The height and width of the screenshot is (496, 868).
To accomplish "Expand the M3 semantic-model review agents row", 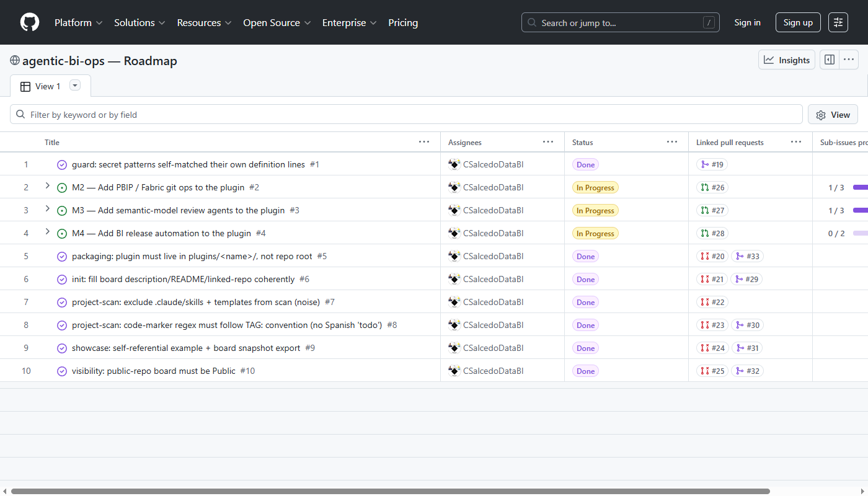I will 48,209.
